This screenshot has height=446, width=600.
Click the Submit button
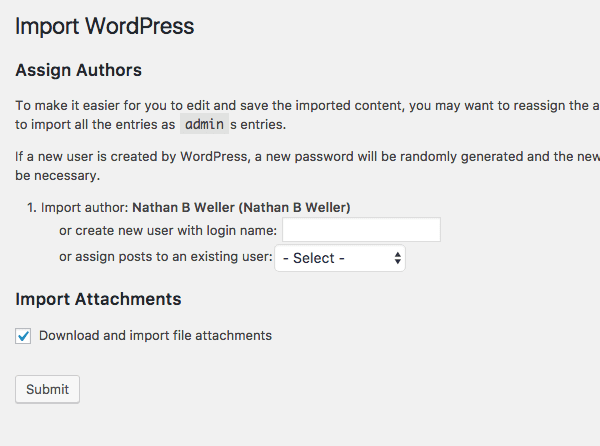coord(47,389)
